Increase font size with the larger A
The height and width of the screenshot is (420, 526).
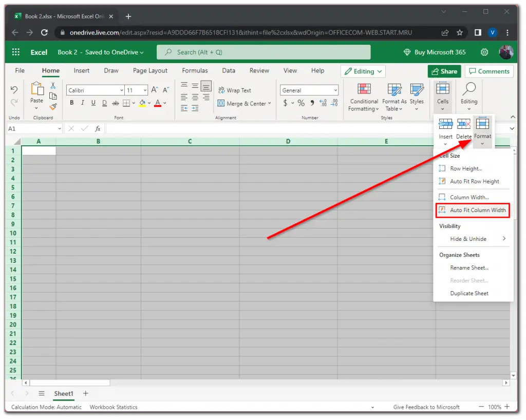pos(154,90)
